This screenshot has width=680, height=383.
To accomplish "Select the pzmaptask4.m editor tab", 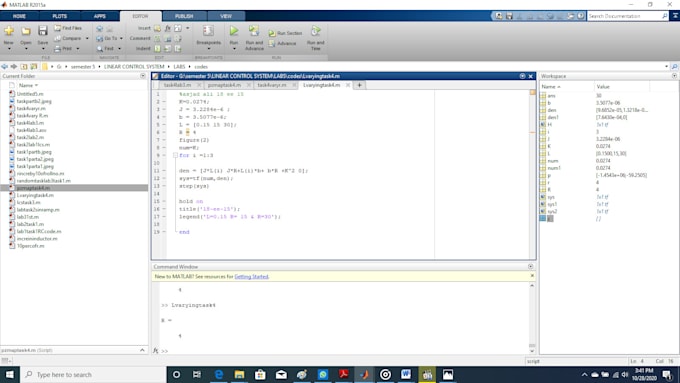I will coord(224,85).
